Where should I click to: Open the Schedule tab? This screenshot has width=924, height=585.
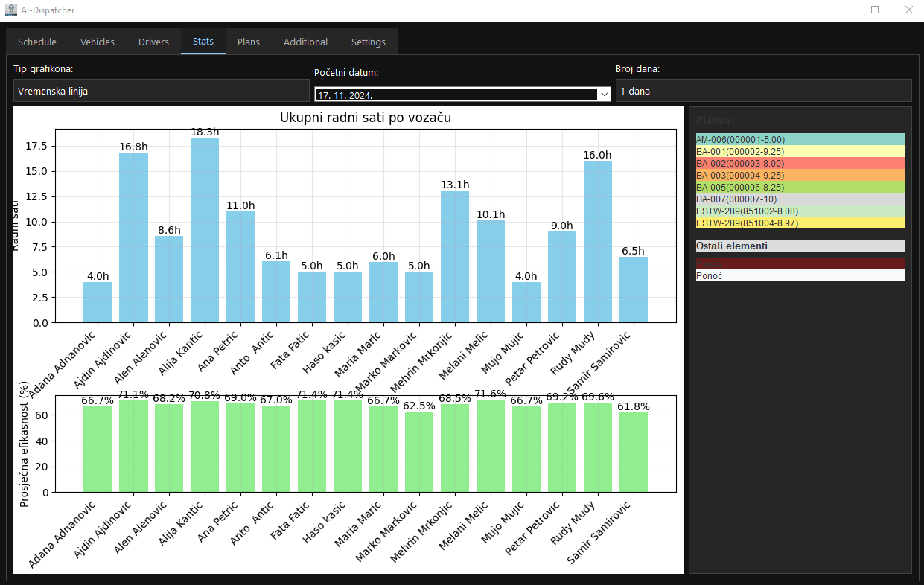[37, 42]
